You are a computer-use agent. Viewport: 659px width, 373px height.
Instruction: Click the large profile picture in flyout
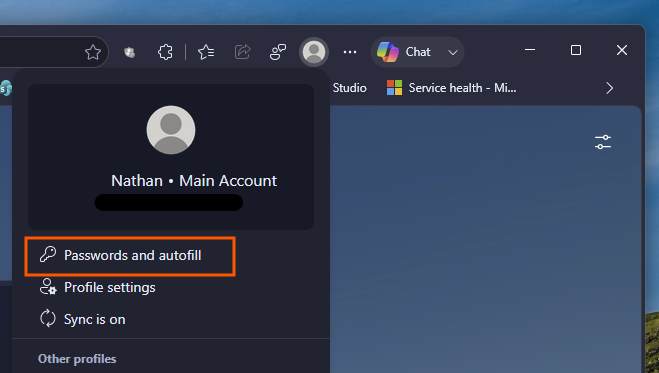tap(171, 130)
